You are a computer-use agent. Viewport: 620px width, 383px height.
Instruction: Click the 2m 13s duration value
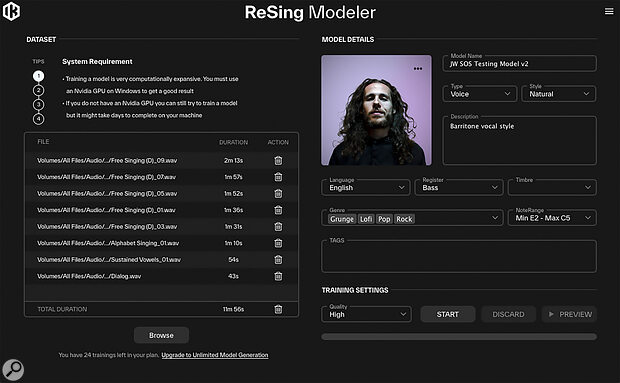click(233, 160)
